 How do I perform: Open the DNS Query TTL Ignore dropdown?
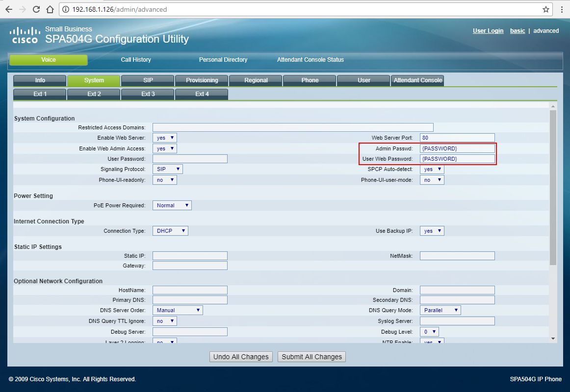click(x=165, y=321)
